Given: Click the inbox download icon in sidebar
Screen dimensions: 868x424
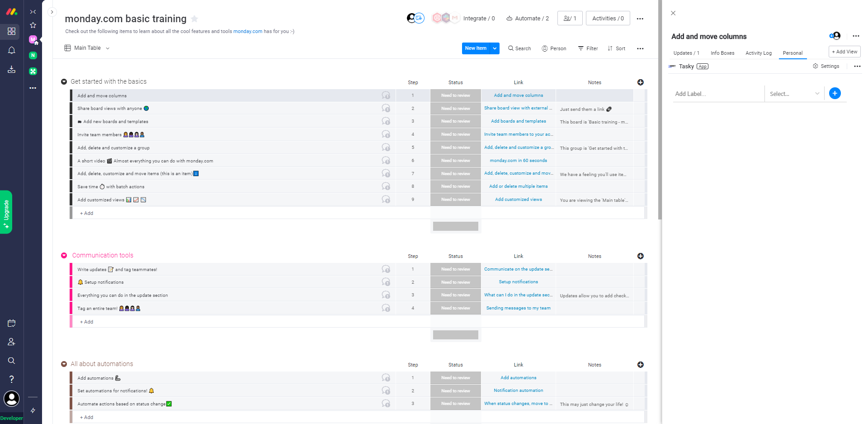Looking at the screenshot, I should point(12,69).
